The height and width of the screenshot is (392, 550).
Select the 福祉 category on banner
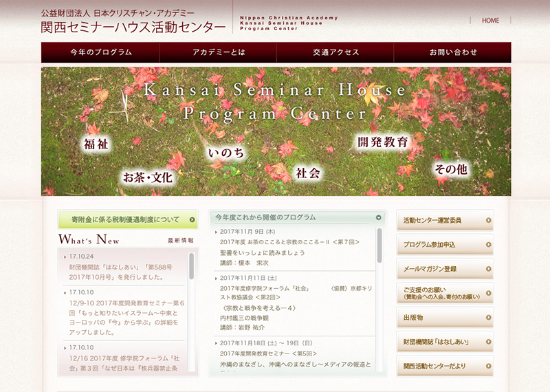tap(96, 144)
